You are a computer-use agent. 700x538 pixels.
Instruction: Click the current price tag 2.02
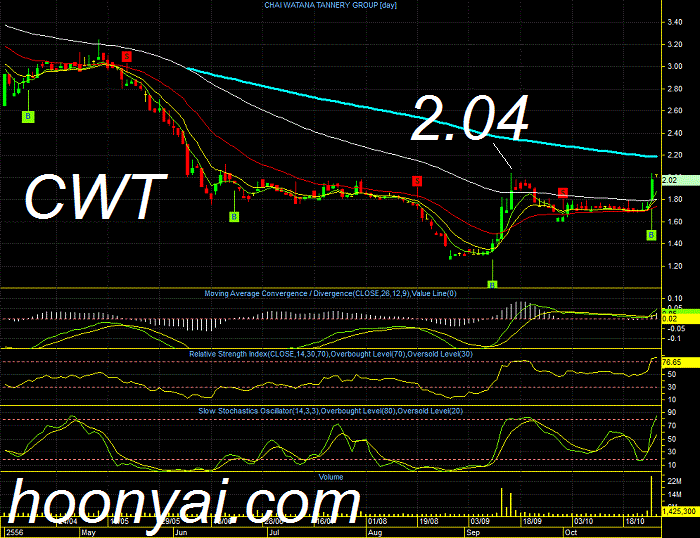[x=680, y=180]
